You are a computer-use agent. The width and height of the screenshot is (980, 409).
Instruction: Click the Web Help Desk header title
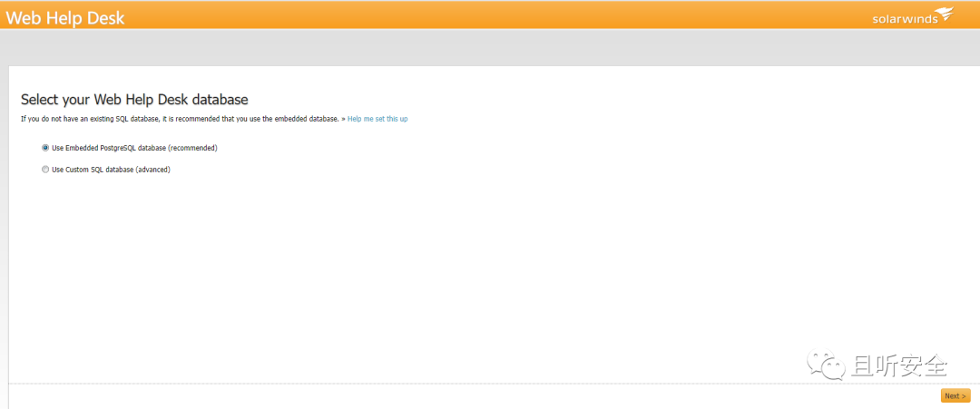coord(65,18)
